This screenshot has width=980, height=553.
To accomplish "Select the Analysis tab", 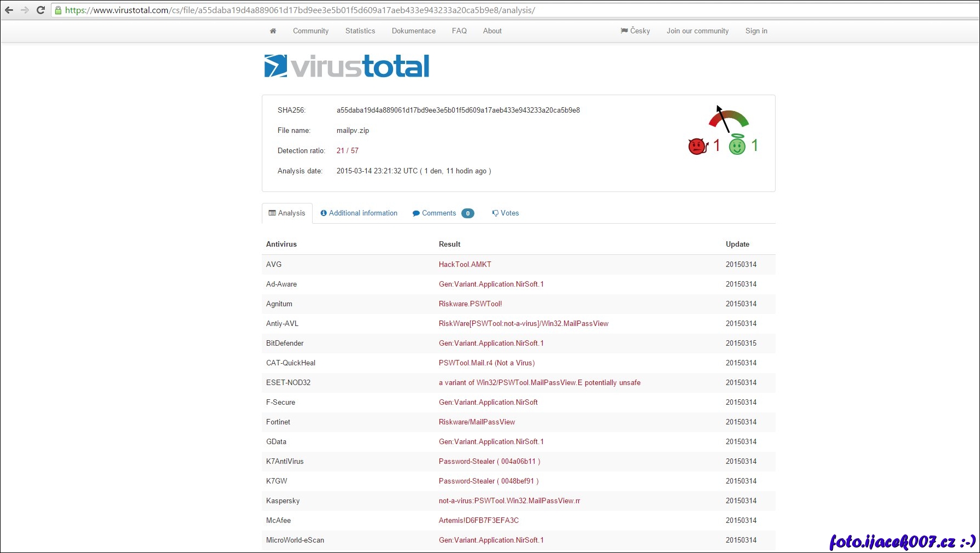I will [x=287, y=213].
